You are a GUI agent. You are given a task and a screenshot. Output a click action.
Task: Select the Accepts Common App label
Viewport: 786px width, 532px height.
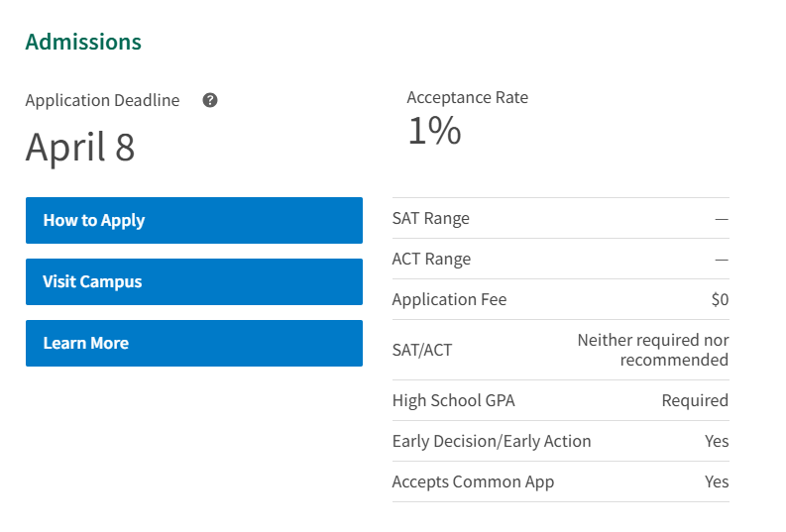[473, 481]
